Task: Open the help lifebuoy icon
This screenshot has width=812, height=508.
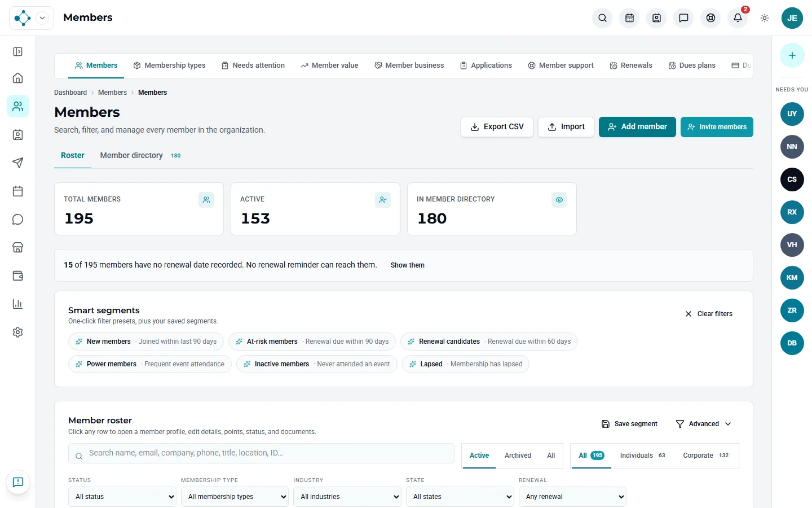Action: tap(710, 18)
